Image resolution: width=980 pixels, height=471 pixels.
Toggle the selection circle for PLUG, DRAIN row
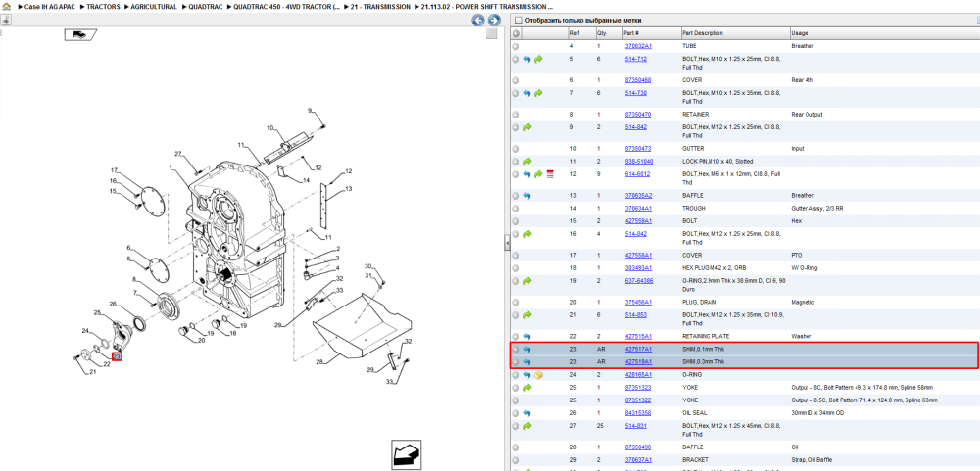coord(515,302)
